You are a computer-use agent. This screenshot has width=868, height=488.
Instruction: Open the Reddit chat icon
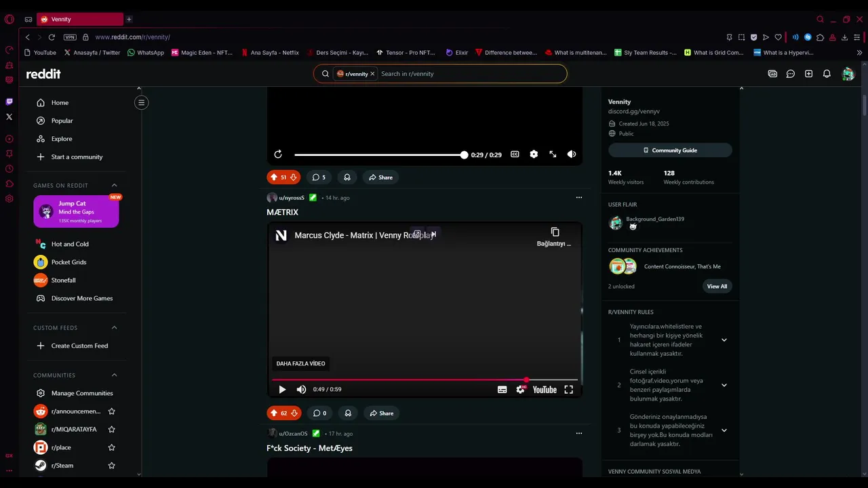[791, 74]
